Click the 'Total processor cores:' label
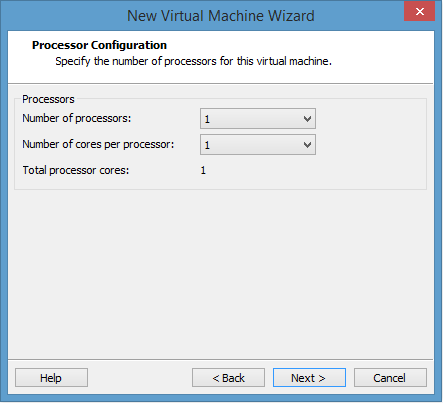 [x=76, y=170]
